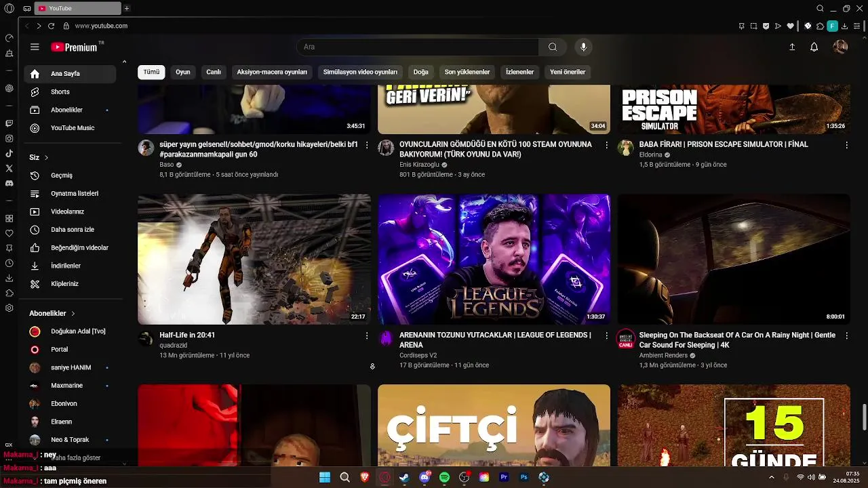Open the YouTube hamburger guide menu
This screenshot has width=868, height=488.
pyautogui.click(x=35, y=47)
